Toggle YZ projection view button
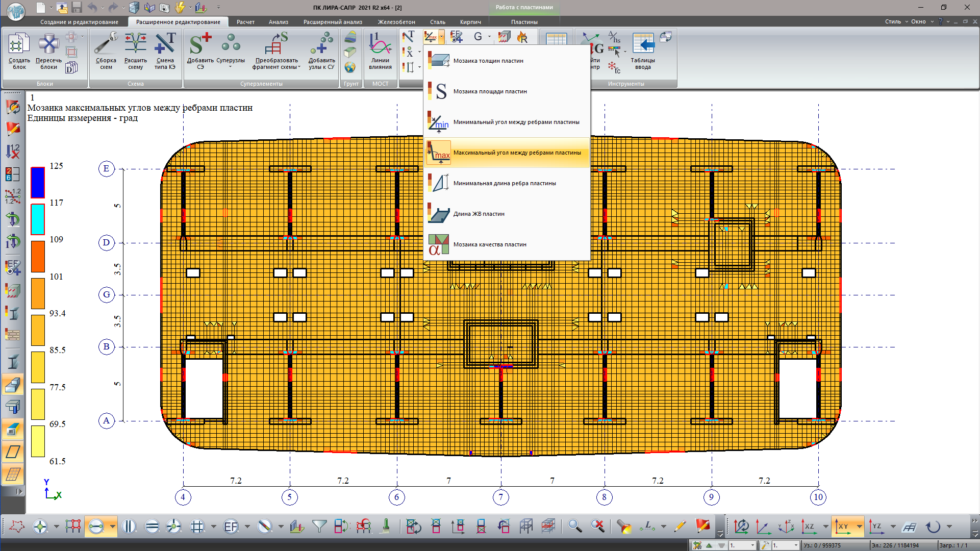Image resolution: width=980 pixels, height=551 pixels. 876,526
